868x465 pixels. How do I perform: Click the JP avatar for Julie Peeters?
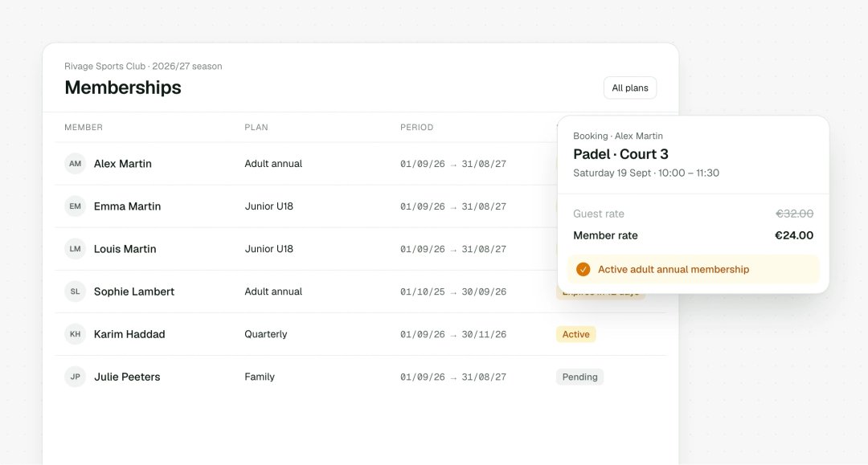pyautogui.click(x=76, y=377)
